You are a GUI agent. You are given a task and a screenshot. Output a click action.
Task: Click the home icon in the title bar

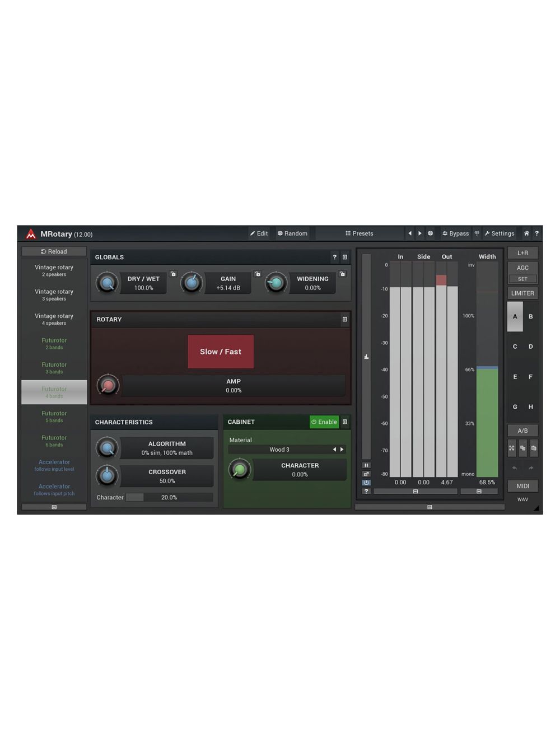[526, 233]
